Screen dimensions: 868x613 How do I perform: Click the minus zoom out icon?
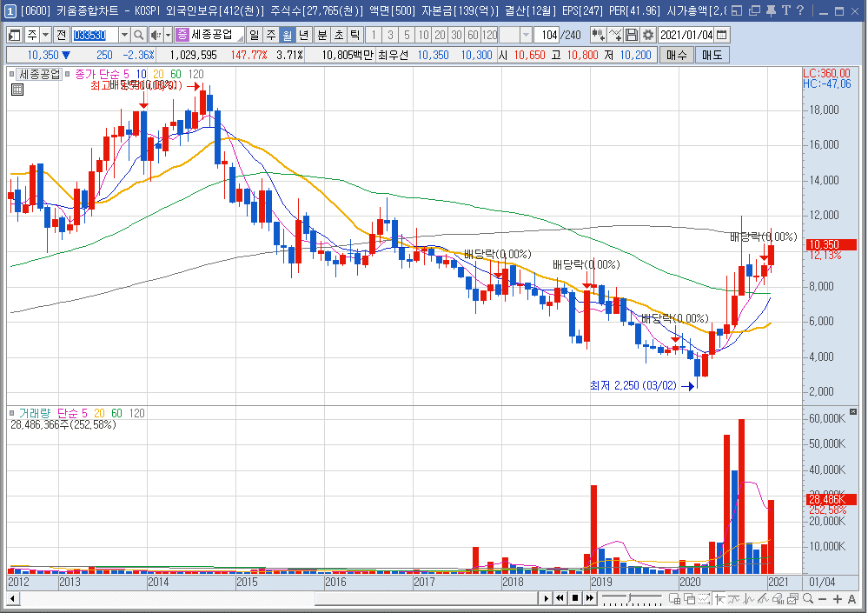coord(822,598)
